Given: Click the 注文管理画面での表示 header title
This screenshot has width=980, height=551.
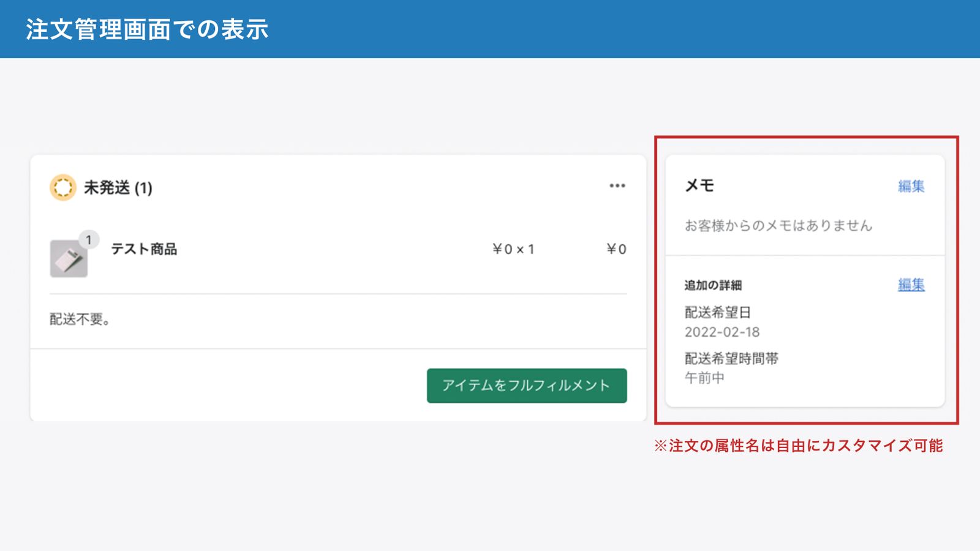Looking at the screenshot, I should 147,29.
